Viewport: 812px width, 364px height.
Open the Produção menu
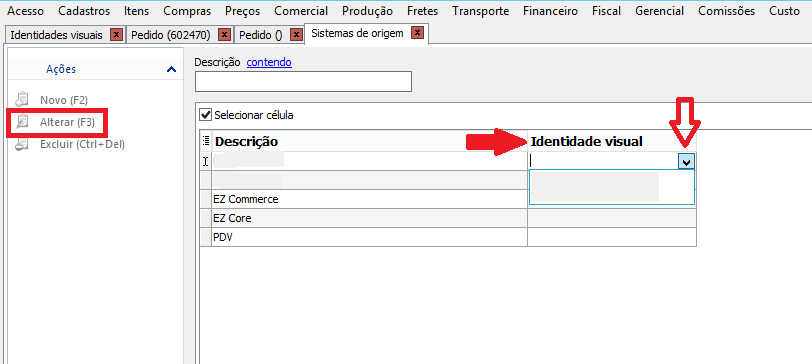[x=368, y=11]
